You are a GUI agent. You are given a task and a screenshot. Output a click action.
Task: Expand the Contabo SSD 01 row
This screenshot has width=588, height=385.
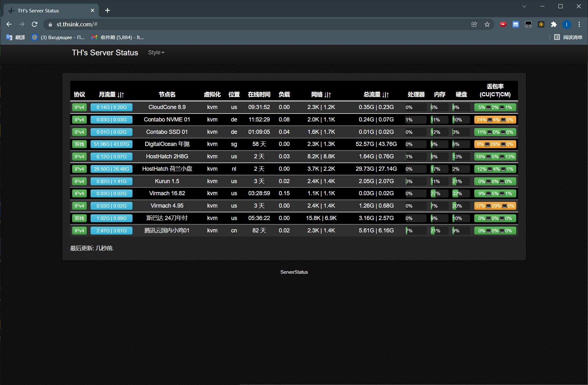click(294, 132)
